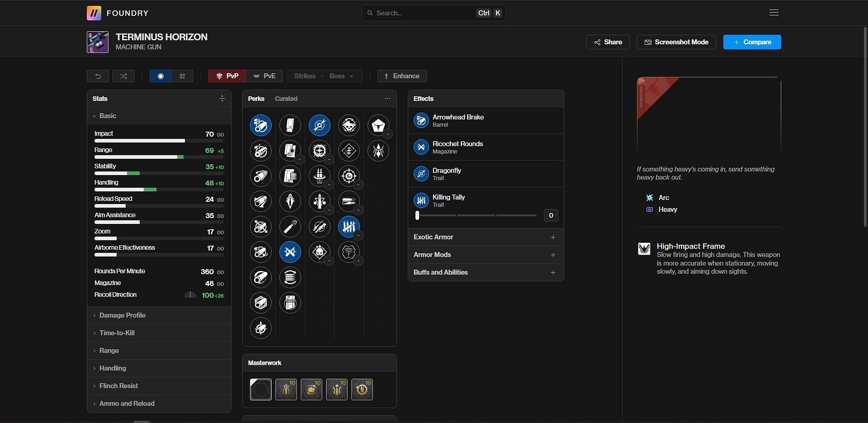This screenshot has width=868, height=423.
Task: Click the undo arrow icon button
Action: [x=98, y=76]
